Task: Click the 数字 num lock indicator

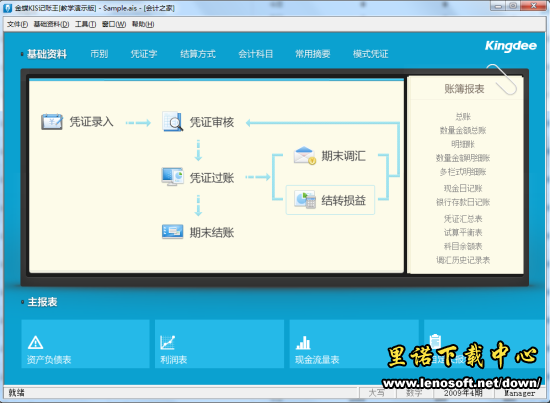Action: pyautogui.click(x=414, y=393)
